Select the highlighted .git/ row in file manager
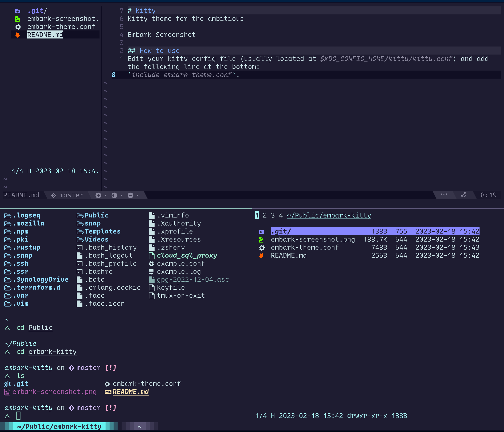The image size is (504, 432). pyautogui.click(x=375, y=231)
